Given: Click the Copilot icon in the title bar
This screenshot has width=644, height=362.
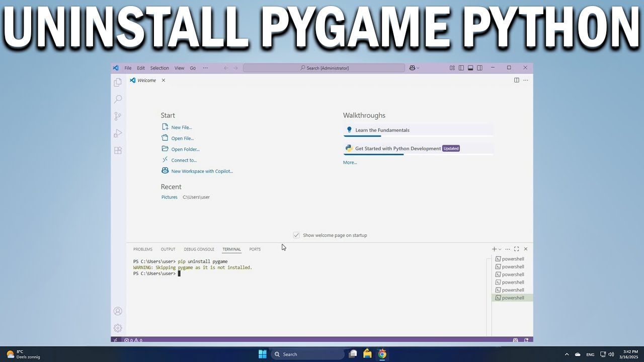Looking at the screenshot, I should [x=412, y=68].
